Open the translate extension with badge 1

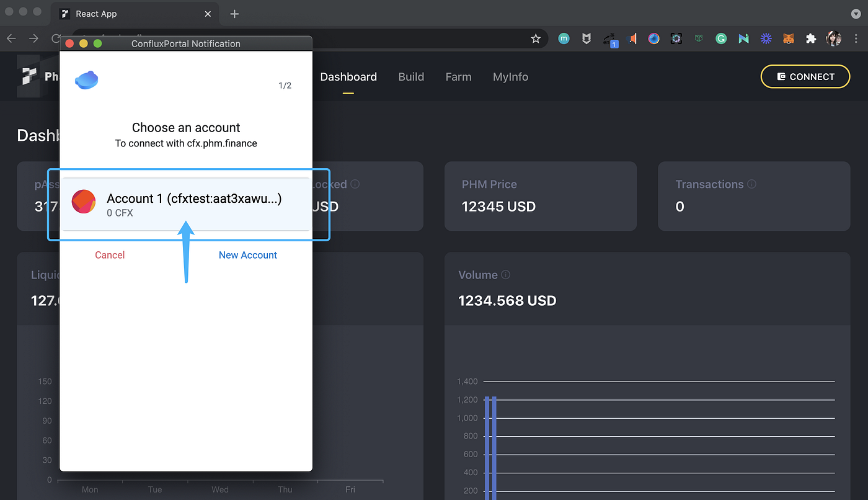tap(610, 39)
